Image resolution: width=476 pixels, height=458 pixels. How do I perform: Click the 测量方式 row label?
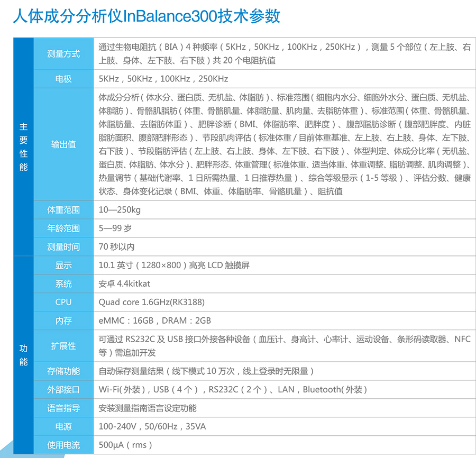click(x=63, y=54)
